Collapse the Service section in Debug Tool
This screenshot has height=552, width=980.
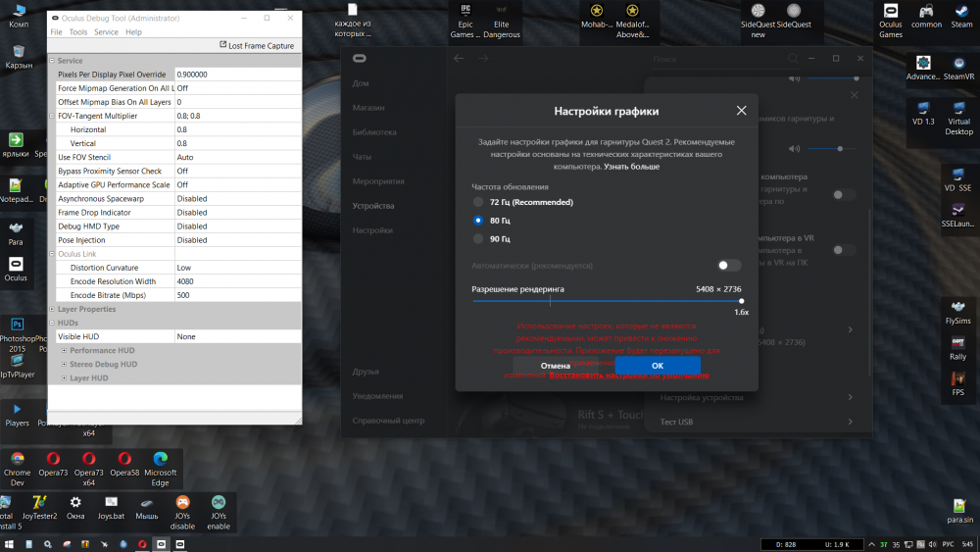[x=52, y=61]
